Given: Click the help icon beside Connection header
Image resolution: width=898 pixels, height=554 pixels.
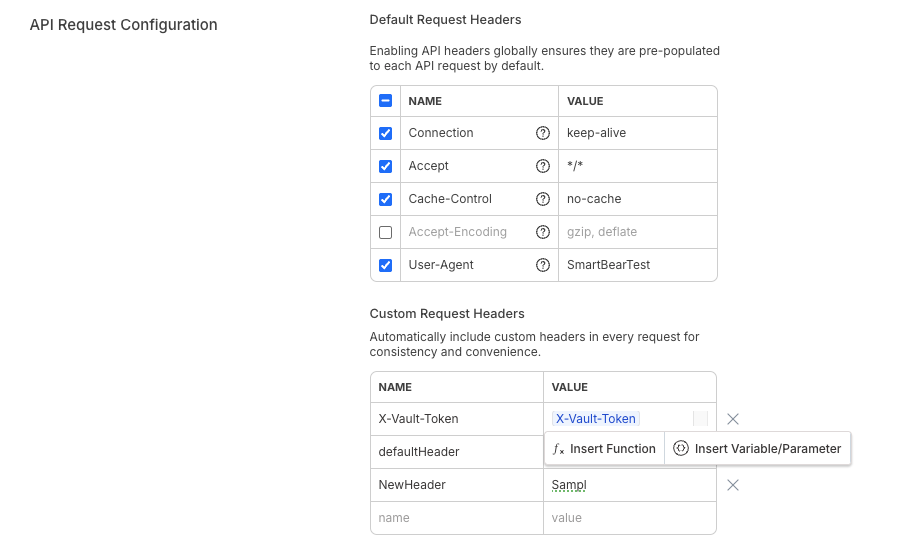Looking at the screenshot, I should point(543,133).
